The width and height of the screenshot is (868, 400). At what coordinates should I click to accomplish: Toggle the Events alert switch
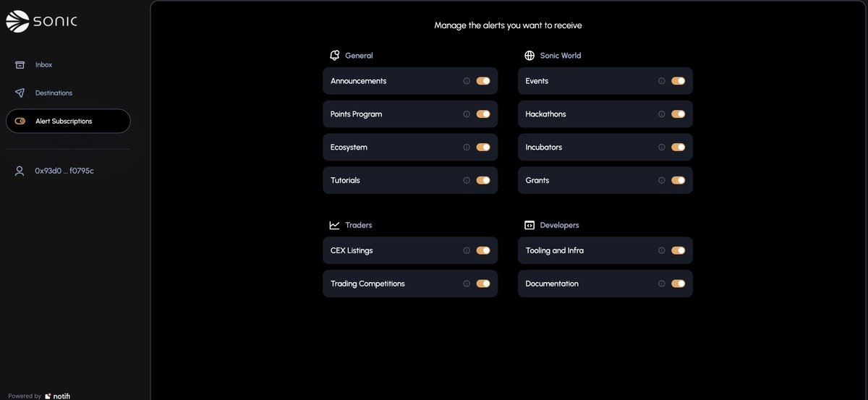click(x=678, y=81)
